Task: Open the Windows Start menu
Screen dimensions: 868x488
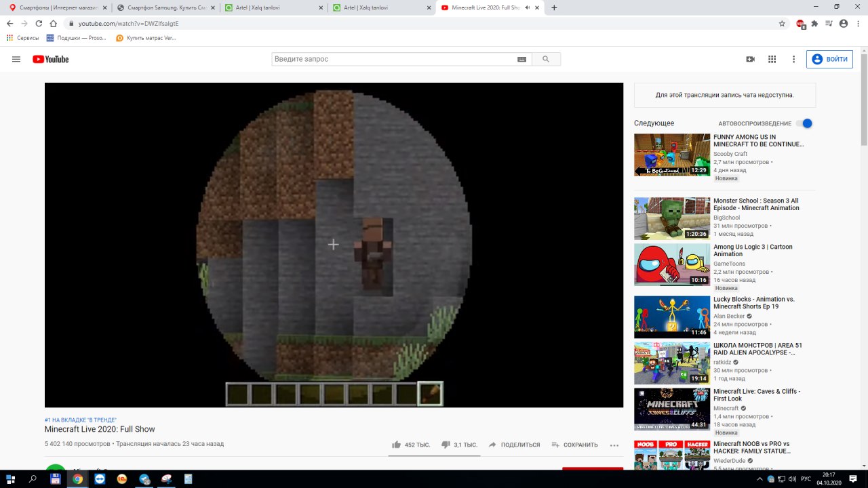Action: [11, 479]
